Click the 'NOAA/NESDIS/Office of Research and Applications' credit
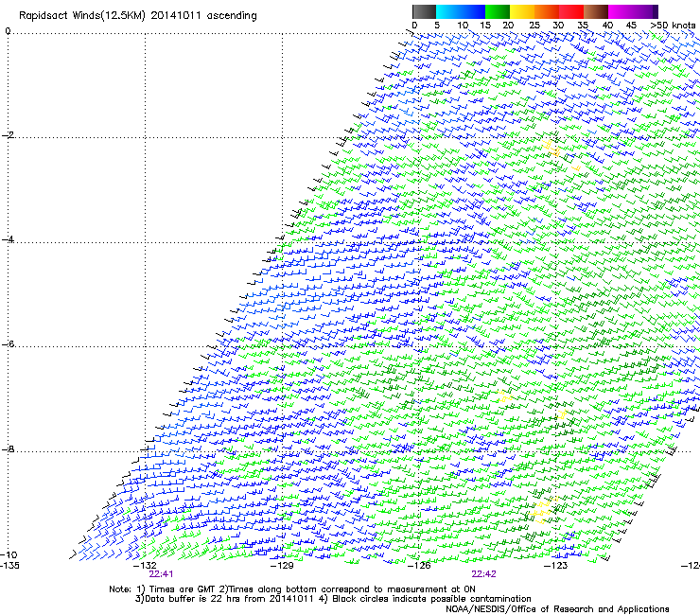 coord(557,609)
